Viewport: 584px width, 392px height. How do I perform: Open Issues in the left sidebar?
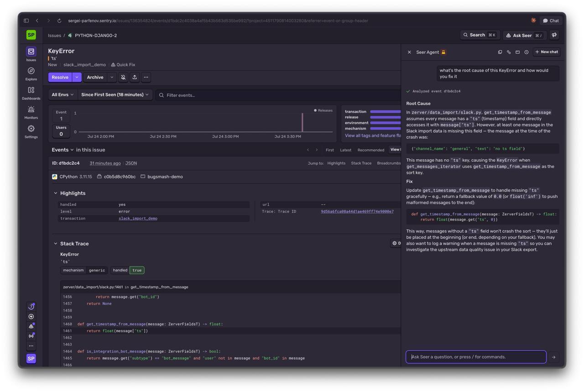[31, 54]
